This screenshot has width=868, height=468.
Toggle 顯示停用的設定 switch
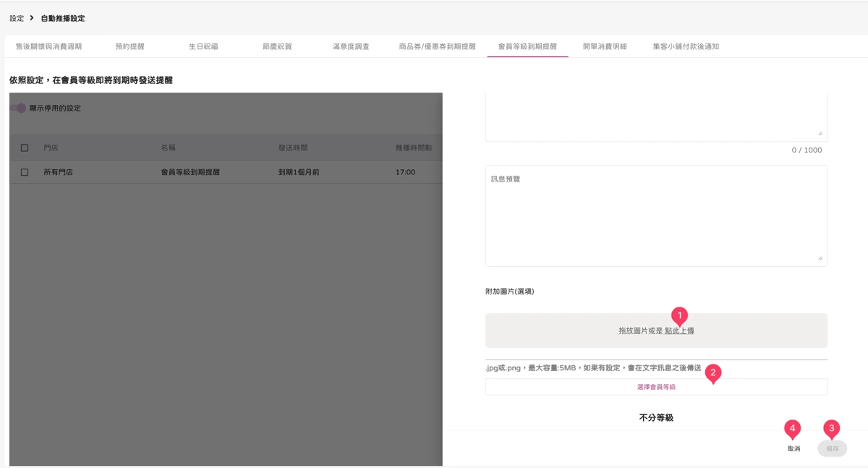(x=18, y=108)
